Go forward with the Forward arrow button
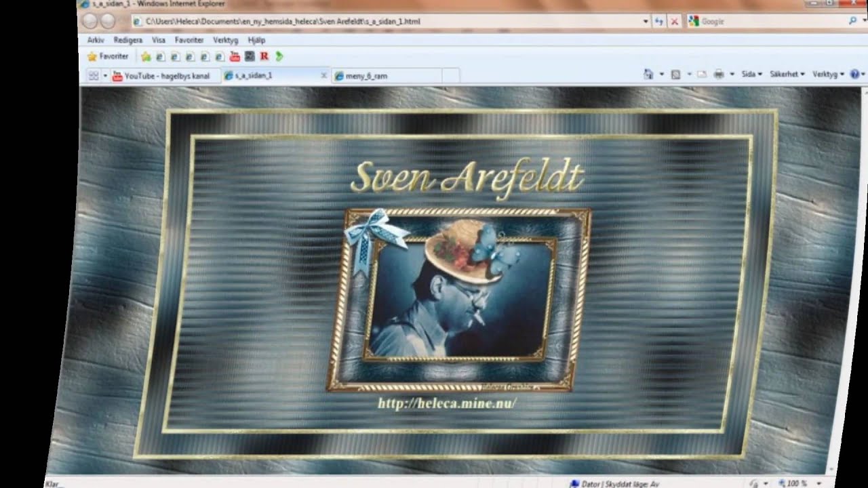This screenshot has height=488, width=868. point(108,21)
